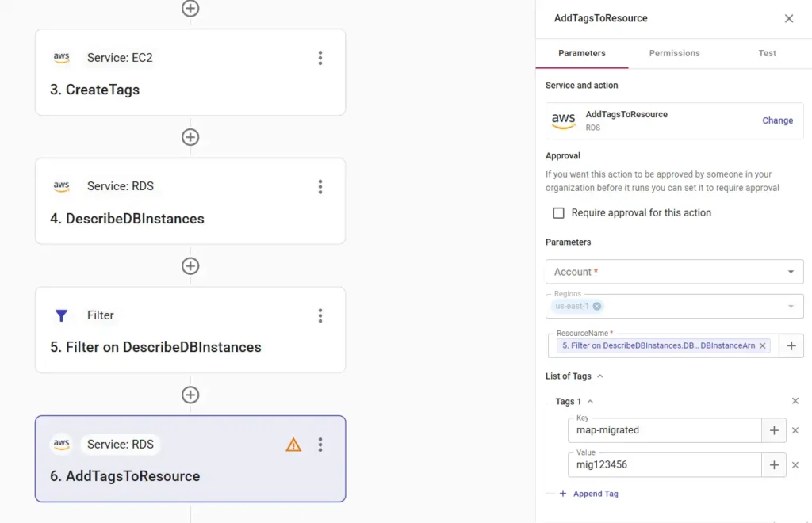Switch to the Parameters tab

tap(581, 53)
